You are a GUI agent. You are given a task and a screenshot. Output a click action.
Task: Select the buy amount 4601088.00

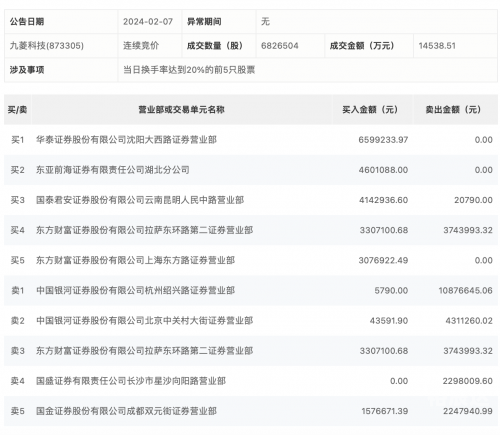[383, 170]
